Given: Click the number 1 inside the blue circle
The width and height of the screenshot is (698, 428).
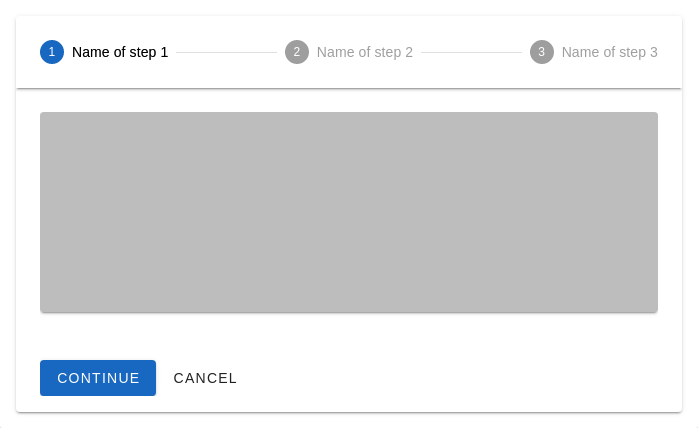Looking at the screenshot, I should (x=52, y=52).
